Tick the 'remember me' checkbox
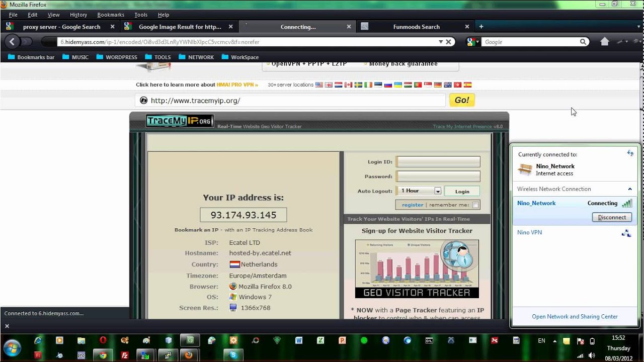 tap(475, 205)
